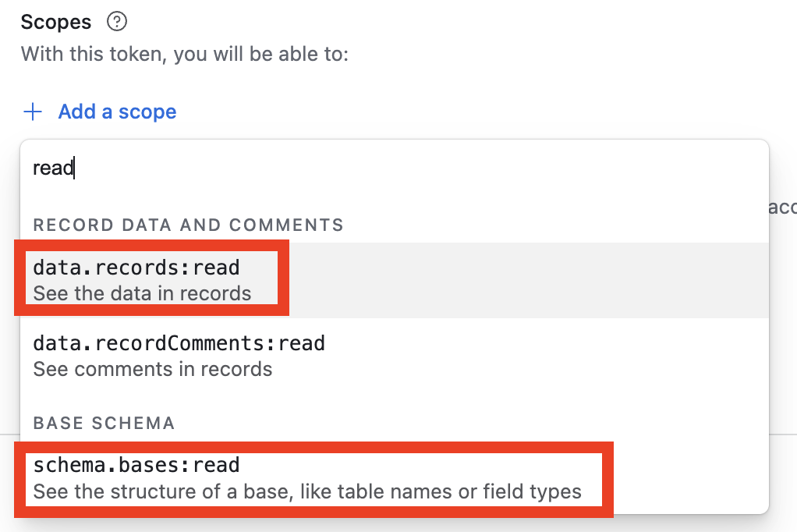Click the Scopes heading label
Image resolution: width=797 pixels, height=532 pixels.
55,22
